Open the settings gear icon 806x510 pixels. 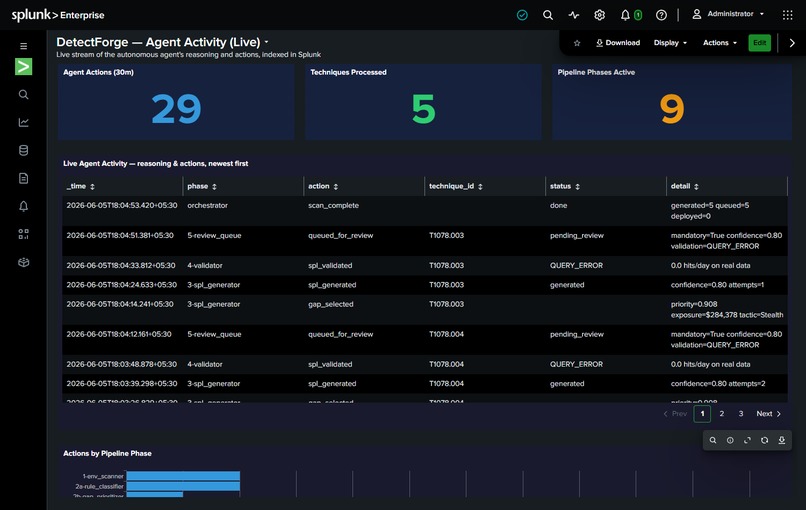599,15
